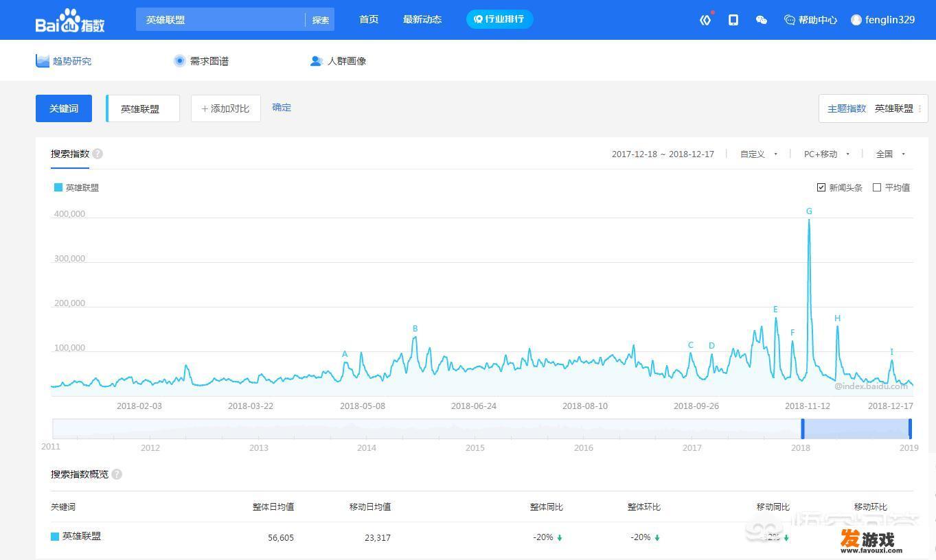
Task: Click the 移动日均值 value 23,317
Action: point(378,537)
